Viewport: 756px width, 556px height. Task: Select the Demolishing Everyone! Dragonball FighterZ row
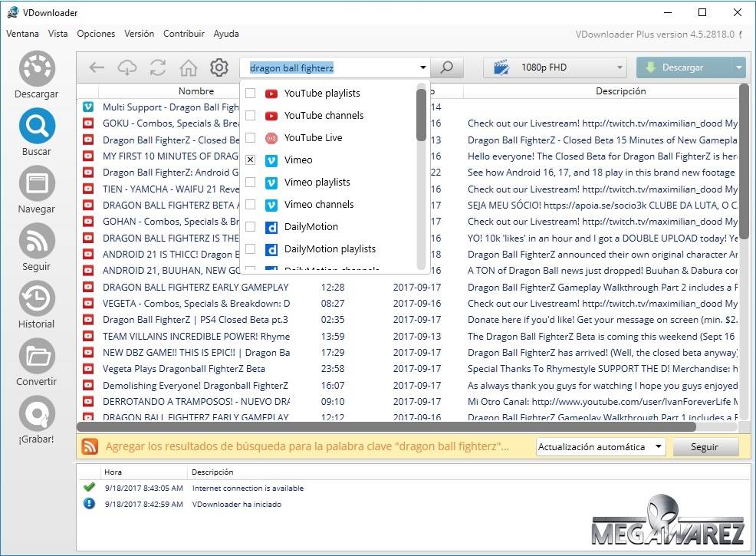pos(408,385)
